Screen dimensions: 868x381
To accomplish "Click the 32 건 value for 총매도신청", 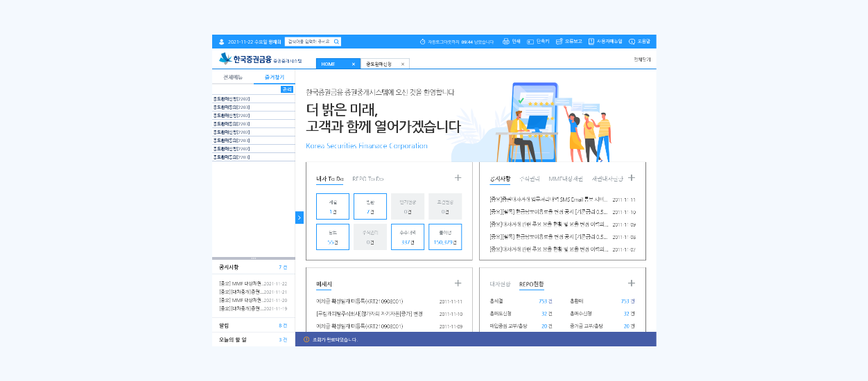I will tap(546, 314).
